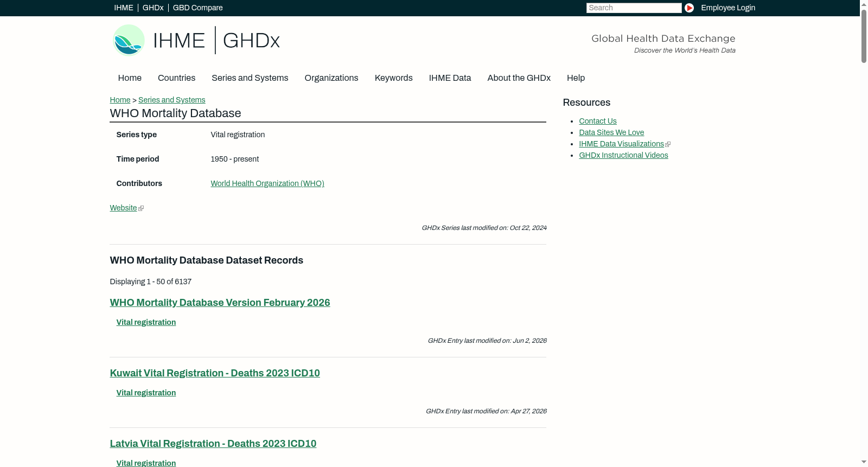Open the Help menu
The image size is (868, 467).
pyautogui.click(x=576, y=78)
